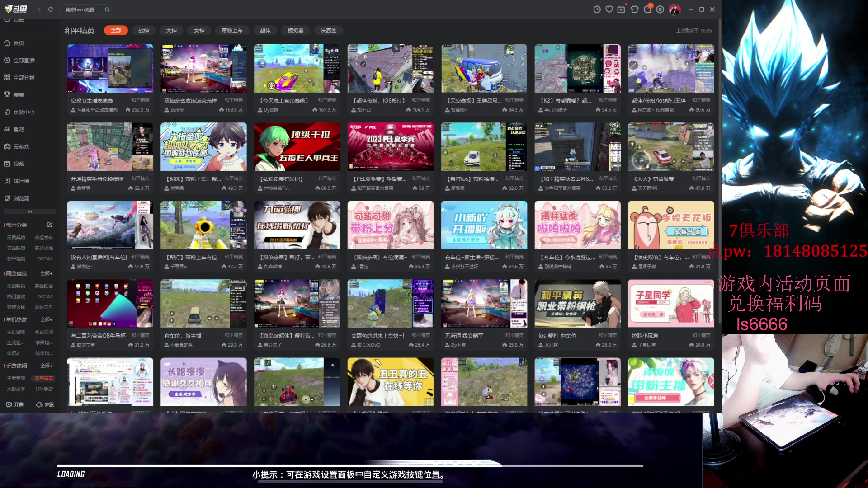Select the 女神 filter tab
Viewport: 868px width, 488px height.
[199, 31]
